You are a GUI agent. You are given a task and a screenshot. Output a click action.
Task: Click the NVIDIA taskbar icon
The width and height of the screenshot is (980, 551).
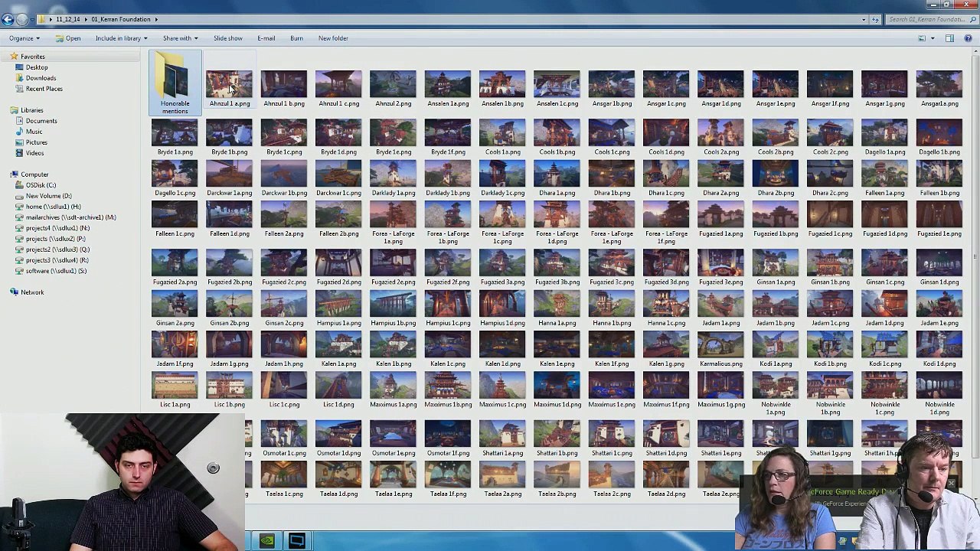[x=267, y=540]
